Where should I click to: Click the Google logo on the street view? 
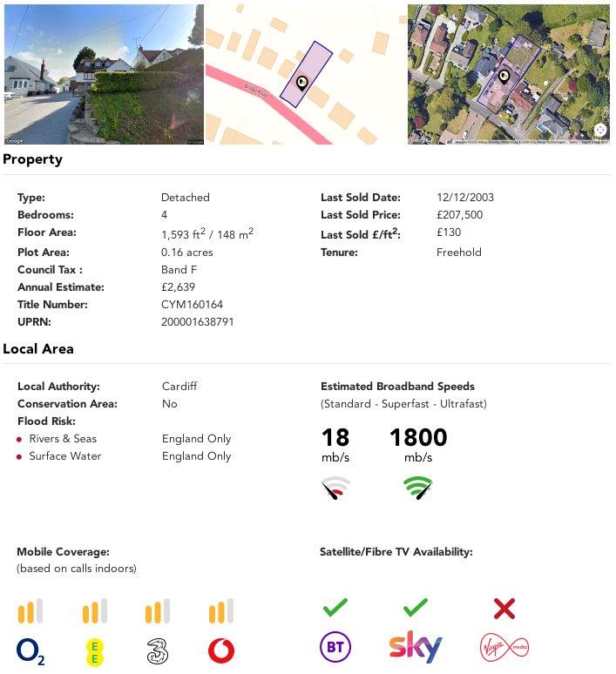pos(14,140)
